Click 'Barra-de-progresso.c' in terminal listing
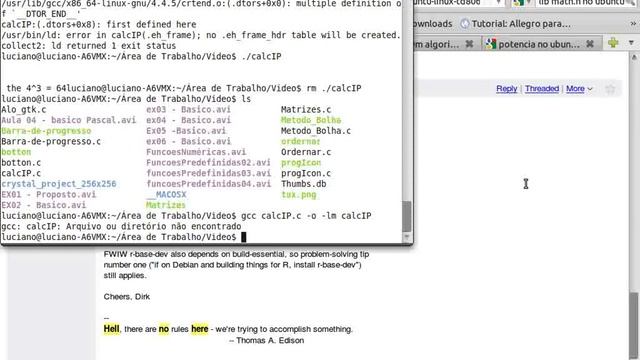Viewport: 640px width, 360px height. (51, 141)
